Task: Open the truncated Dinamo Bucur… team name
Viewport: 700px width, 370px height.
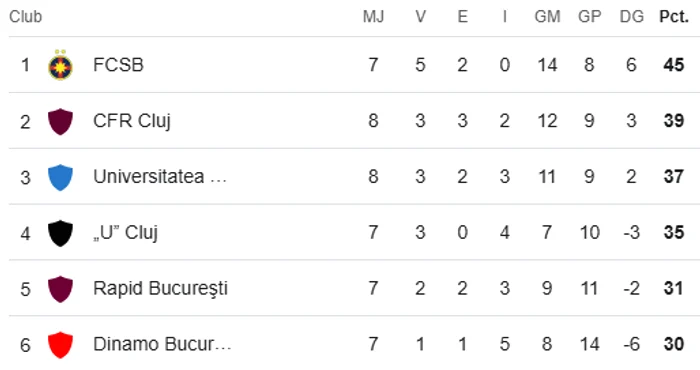Action: [162, 344]
